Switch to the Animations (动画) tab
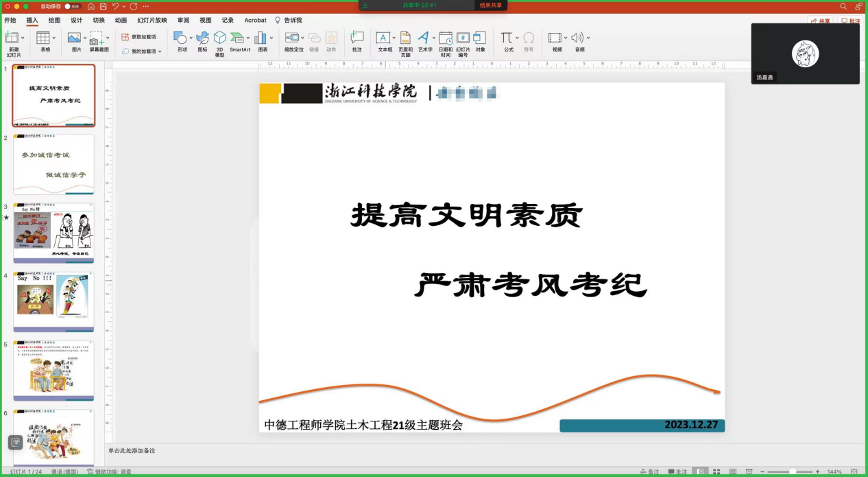This screenshot has width=868, height=477. [121, 21]
